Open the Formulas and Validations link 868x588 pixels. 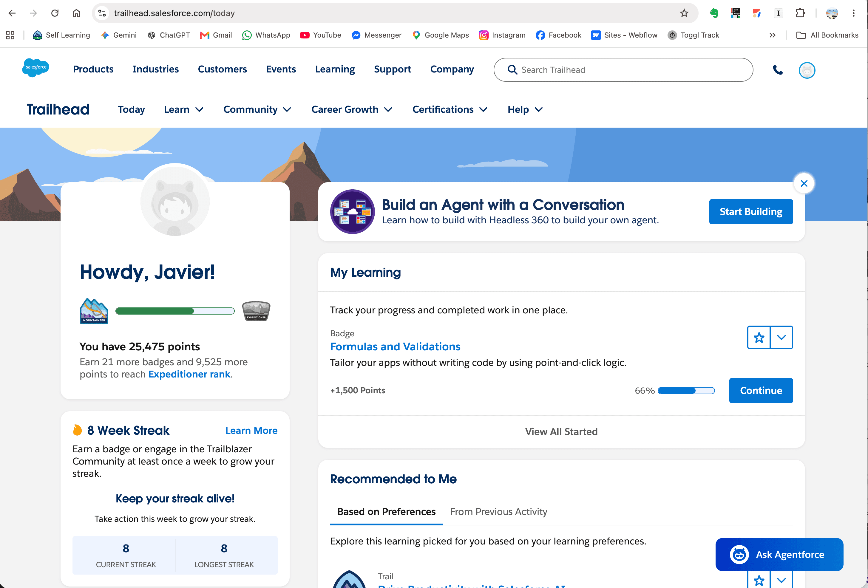395,346
